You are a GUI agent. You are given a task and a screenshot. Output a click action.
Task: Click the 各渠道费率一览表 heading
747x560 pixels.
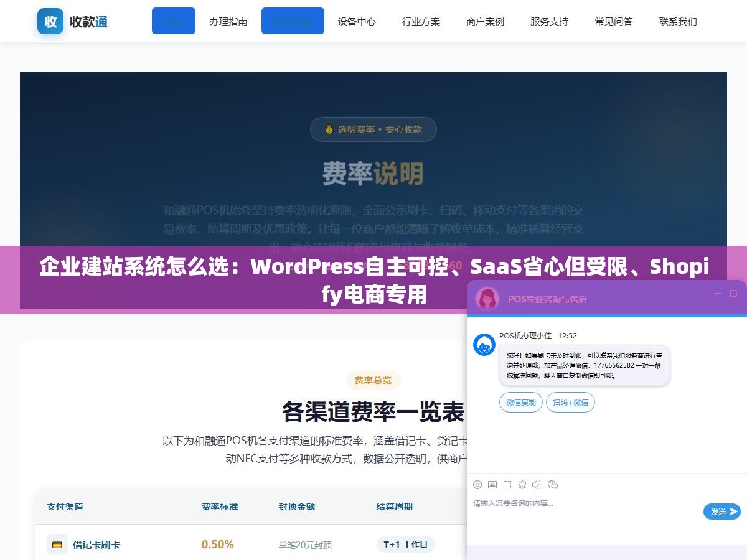click(x=374, y=411)
